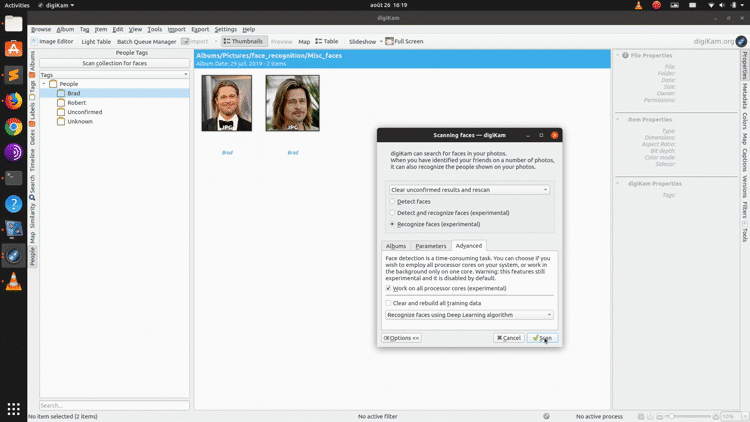Click the Scan button
Viewport: 750px width, 422px height.
[x=541, y=338]
